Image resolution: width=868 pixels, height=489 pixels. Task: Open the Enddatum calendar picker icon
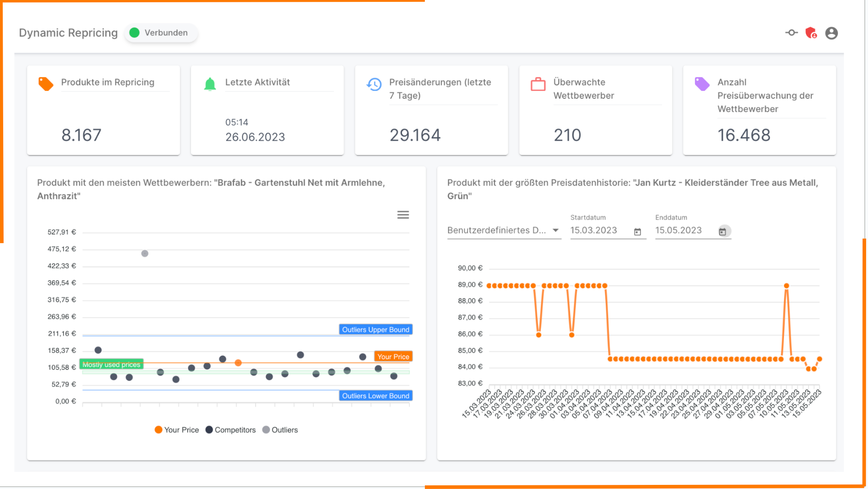pyautogui.click(x=722, y=232)
